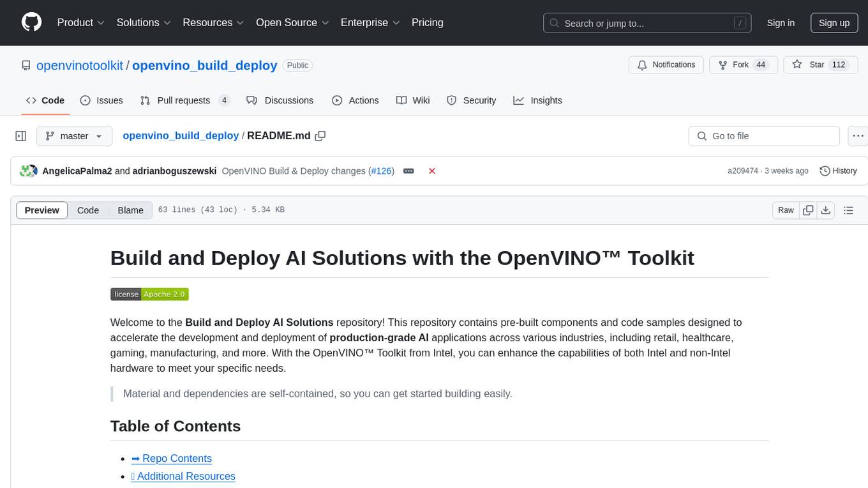Jump to Repo Contents section

[171, 458]
